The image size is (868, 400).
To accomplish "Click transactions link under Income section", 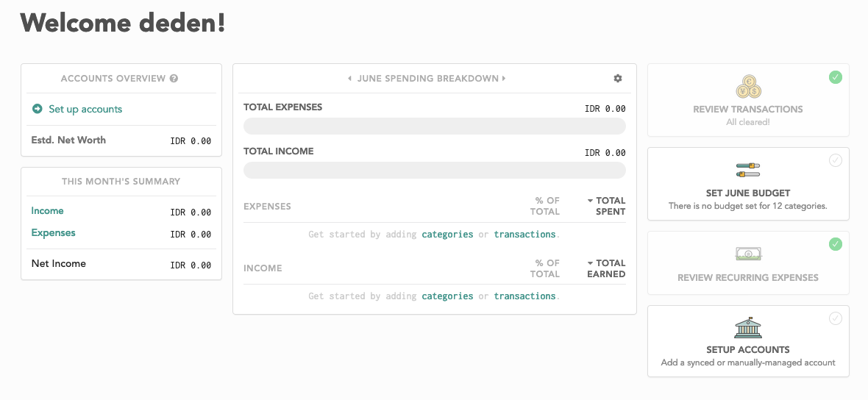I will point(524,296).
